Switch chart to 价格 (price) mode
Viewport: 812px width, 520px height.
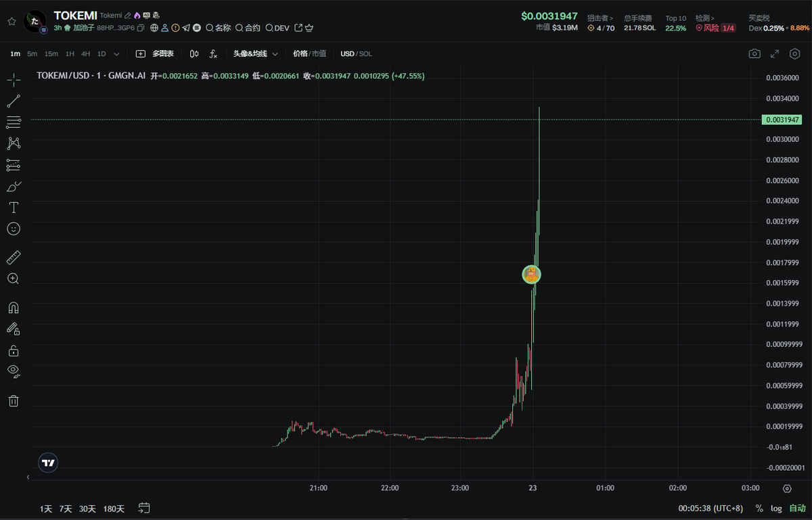[300, 53]
